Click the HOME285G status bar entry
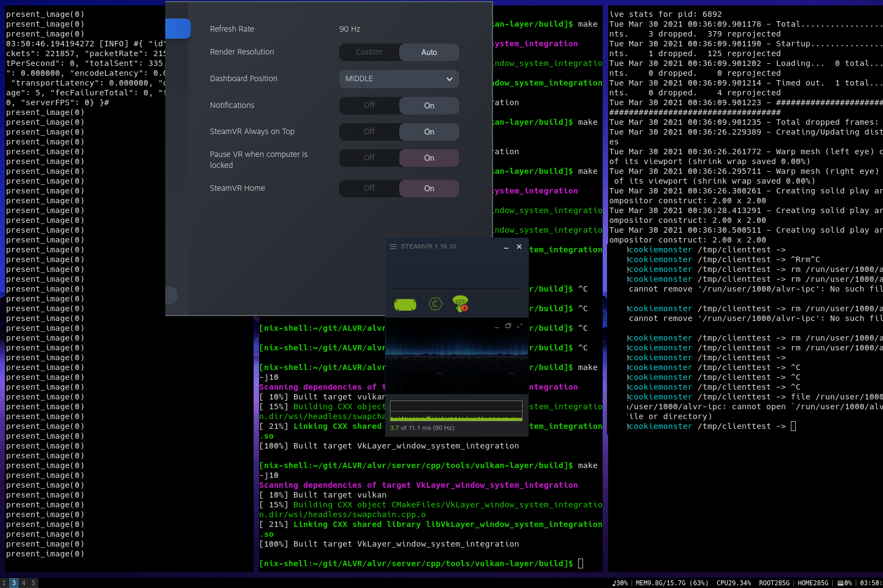This screenshot has width=883, height=588. click(813, 583)
